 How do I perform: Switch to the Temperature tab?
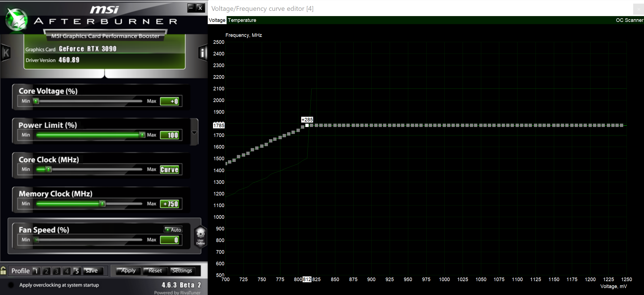(242, 20)
